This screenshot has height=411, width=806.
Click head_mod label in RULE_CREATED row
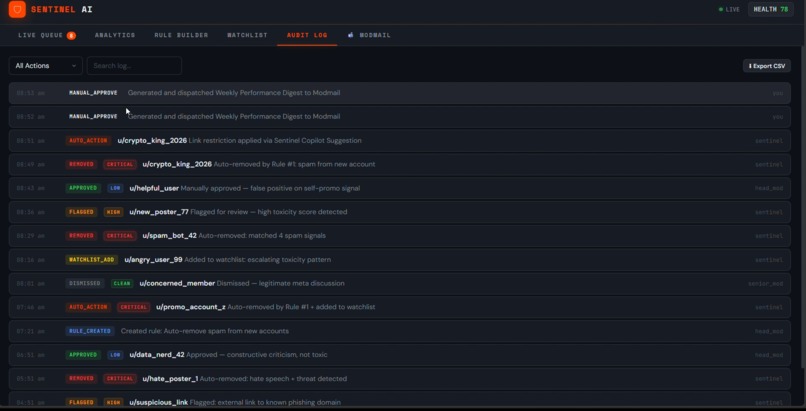tap(769, 331)
